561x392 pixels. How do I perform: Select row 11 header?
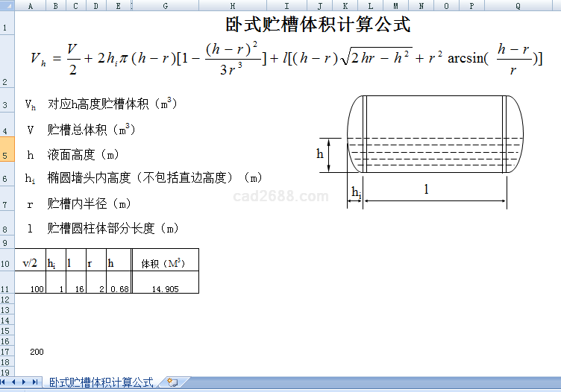pos(6,288)
